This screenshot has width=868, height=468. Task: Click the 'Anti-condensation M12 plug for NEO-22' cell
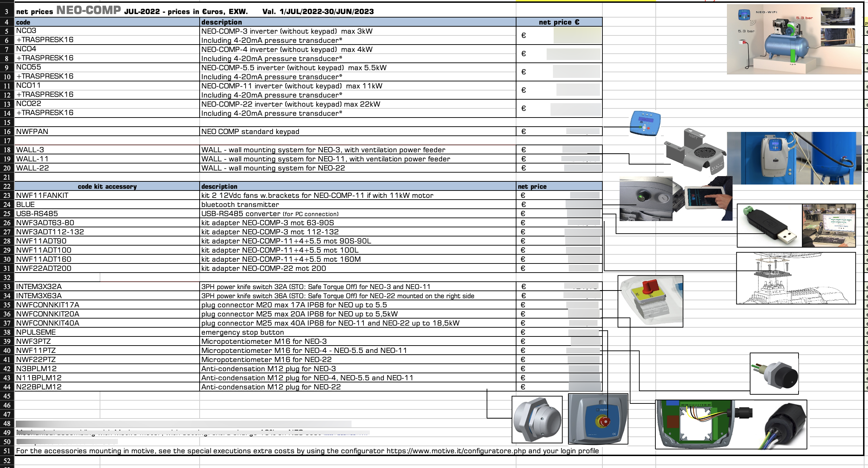358,387
